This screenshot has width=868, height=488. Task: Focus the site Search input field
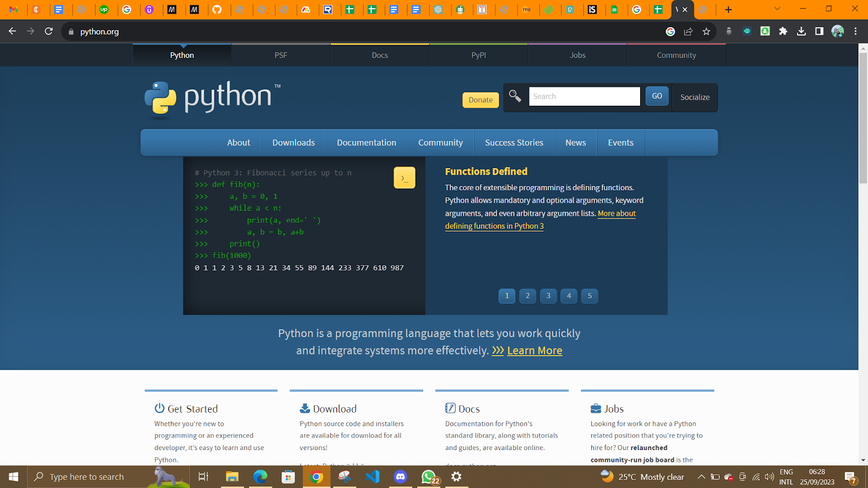(x=584, y=96)
